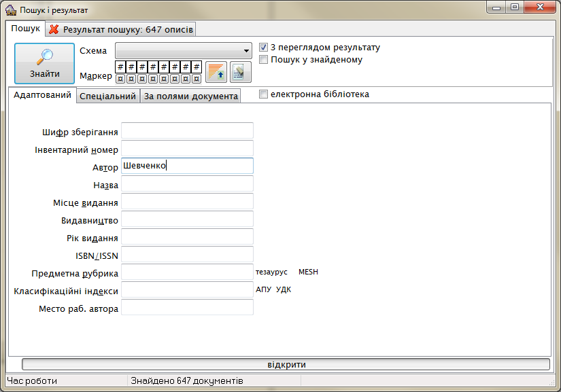Click the first # marker box
The image size is (561, 392).
(x=120, y=67)
